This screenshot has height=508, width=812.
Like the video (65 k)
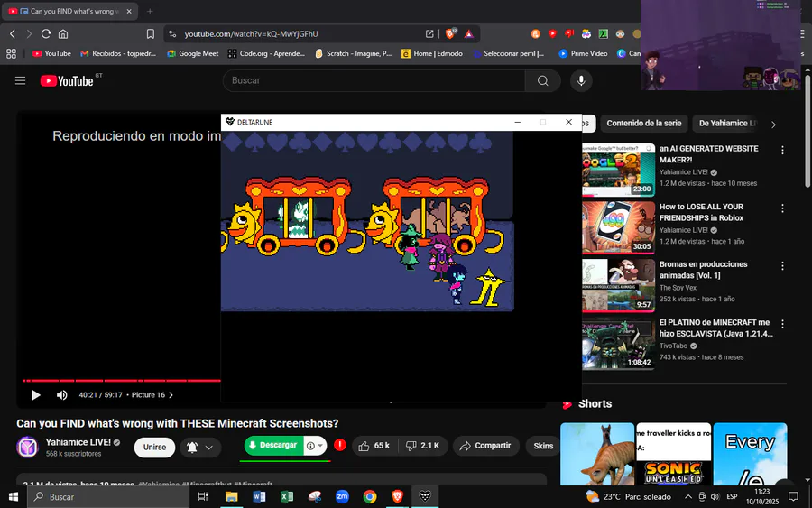[x=374, y=446]
